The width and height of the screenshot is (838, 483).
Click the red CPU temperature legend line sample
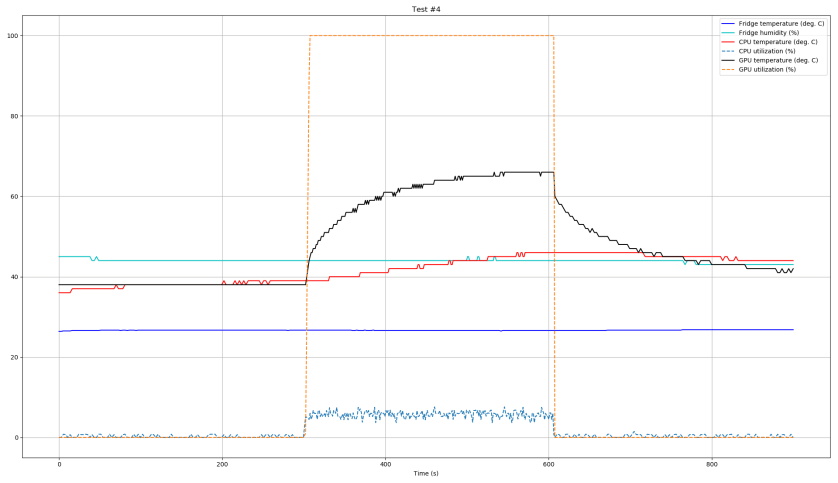click(x=728, y=42)
